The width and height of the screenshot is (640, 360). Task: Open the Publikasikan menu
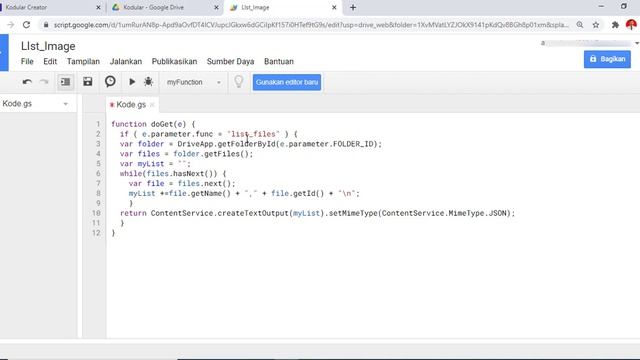(174, 62)
